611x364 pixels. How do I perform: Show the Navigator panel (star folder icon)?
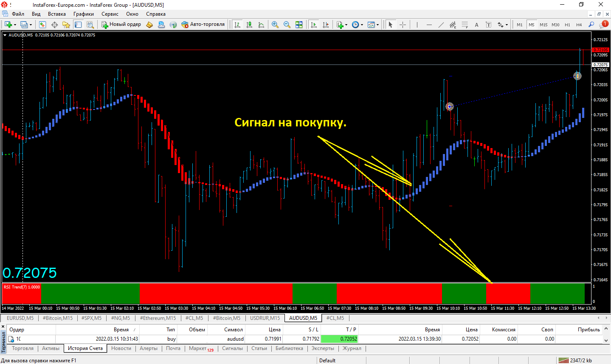(66, 25)
